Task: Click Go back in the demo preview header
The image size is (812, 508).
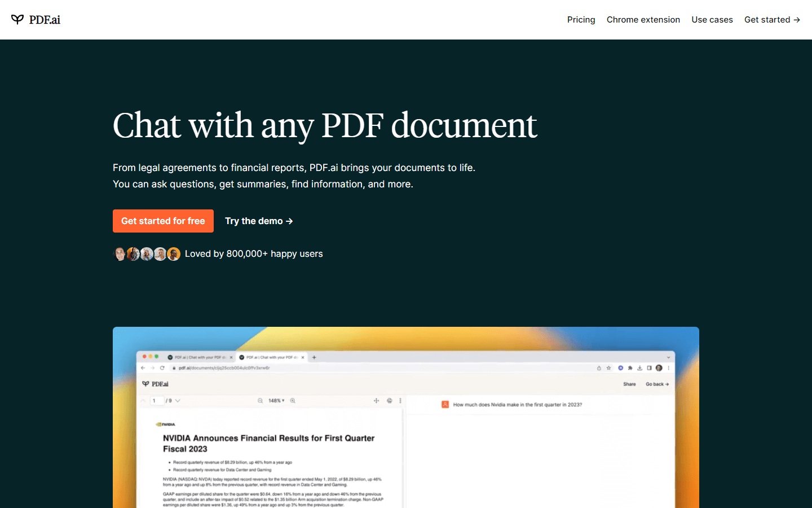Action: [657, 384]
